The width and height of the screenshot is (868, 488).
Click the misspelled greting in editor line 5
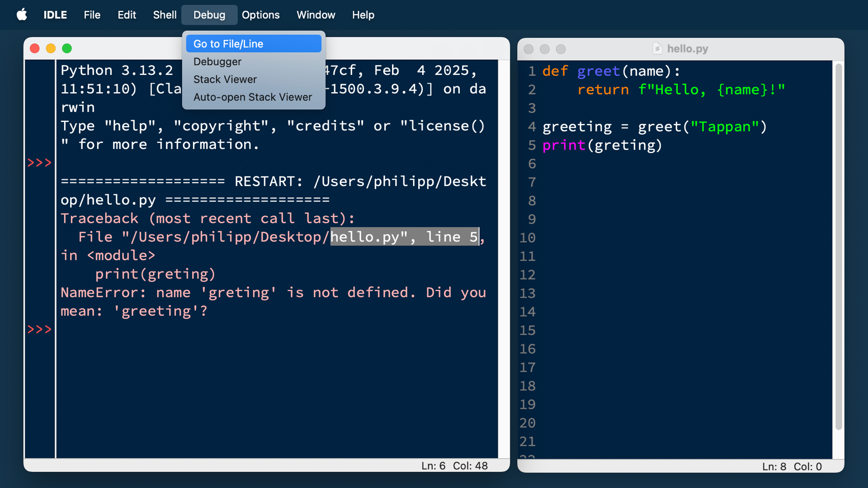click(x=624, y=145)
